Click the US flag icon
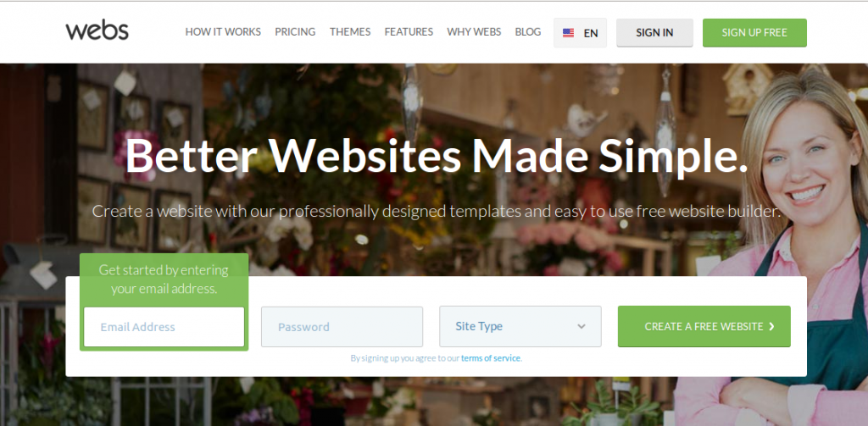This screenshot has width=868, height=426. click(x=568, y=33)
